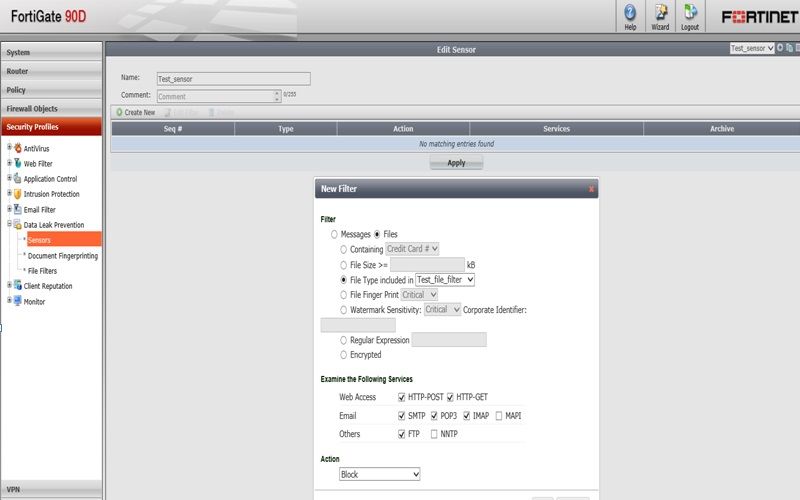Collapse the Data Leak Prevention node

tap(9, 223)
